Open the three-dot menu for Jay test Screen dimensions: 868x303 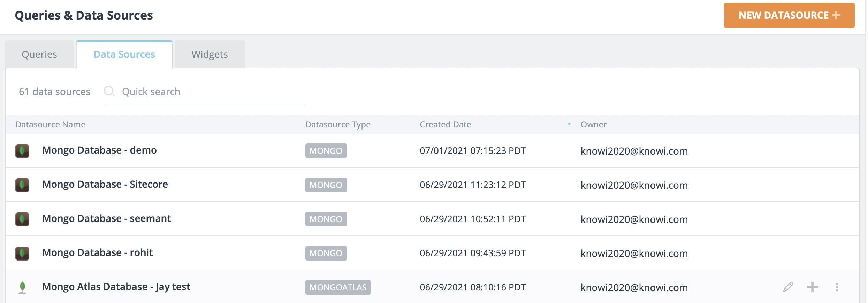(x=837, y=287)
